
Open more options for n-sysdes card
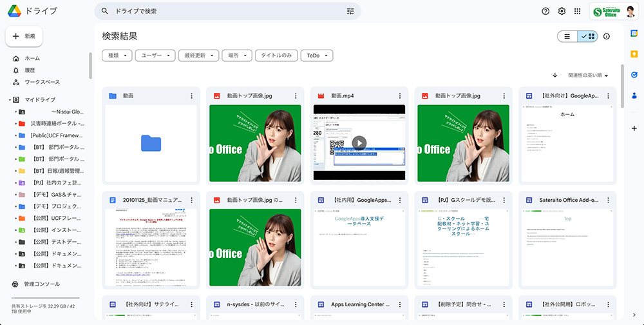296,304
